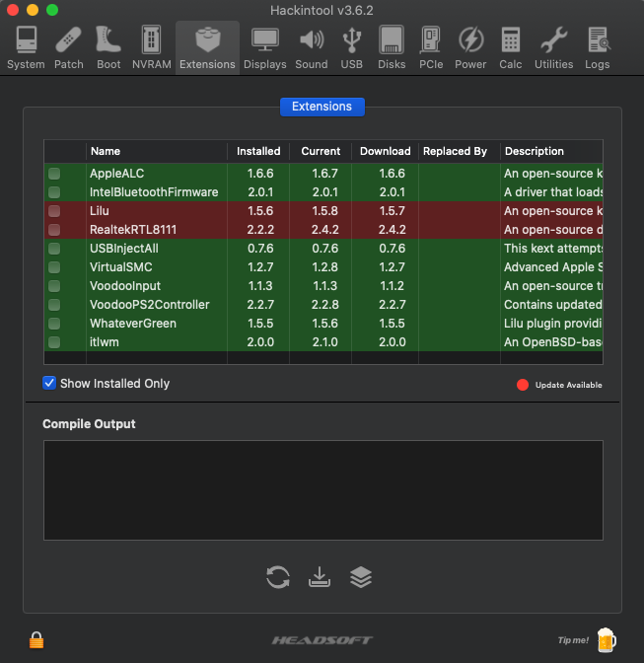Open the Utilities toolbar section

554,47
